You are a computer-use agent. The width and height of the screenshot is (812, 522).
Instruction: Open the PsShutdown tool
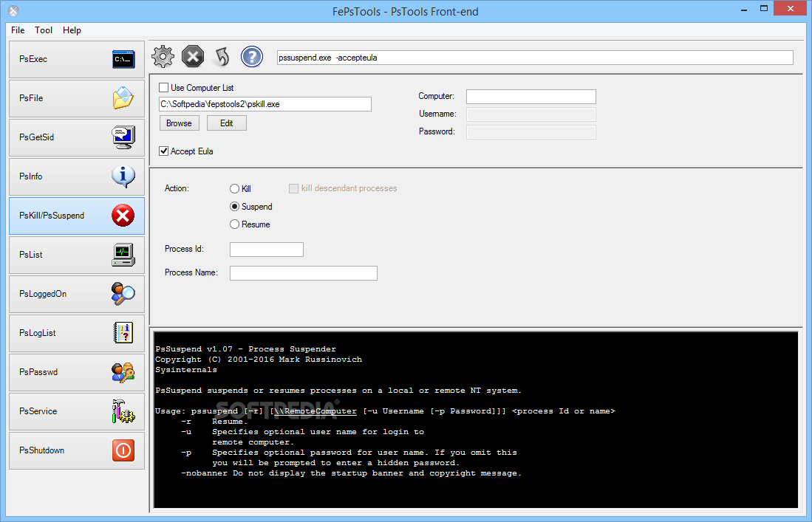pyautogui.click(x=77, y=450)
